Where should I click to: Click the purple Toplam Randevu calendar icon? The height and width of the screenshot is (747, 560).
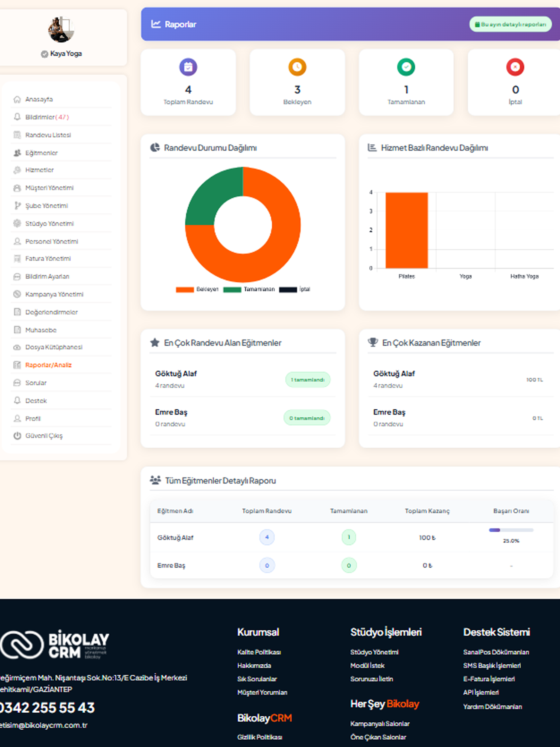coord(188,67)
